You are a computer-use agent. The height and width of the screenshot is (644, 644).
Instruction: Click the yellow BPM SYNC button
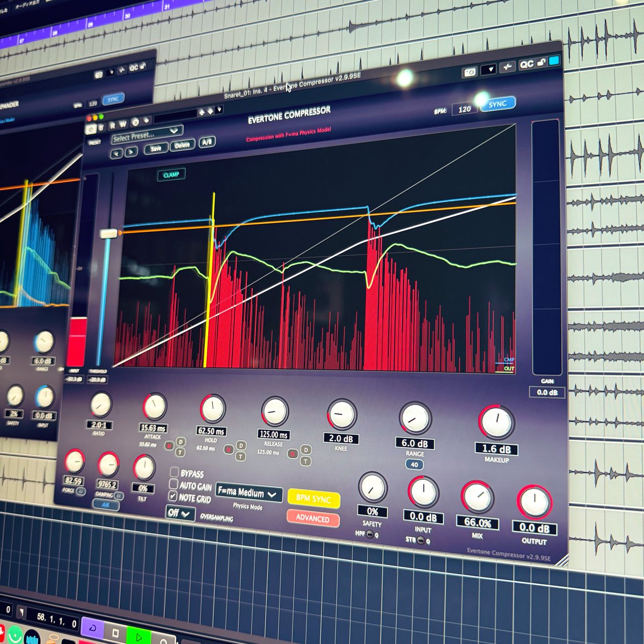(x=314, y=499)
